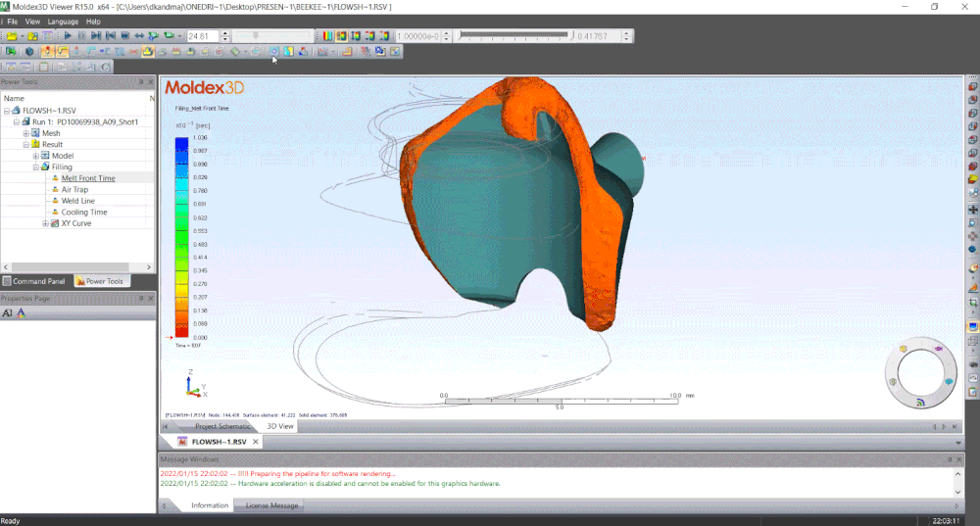
Task: Click the highlighted yellow tray toolbar icon
Action: pos(148,52)
